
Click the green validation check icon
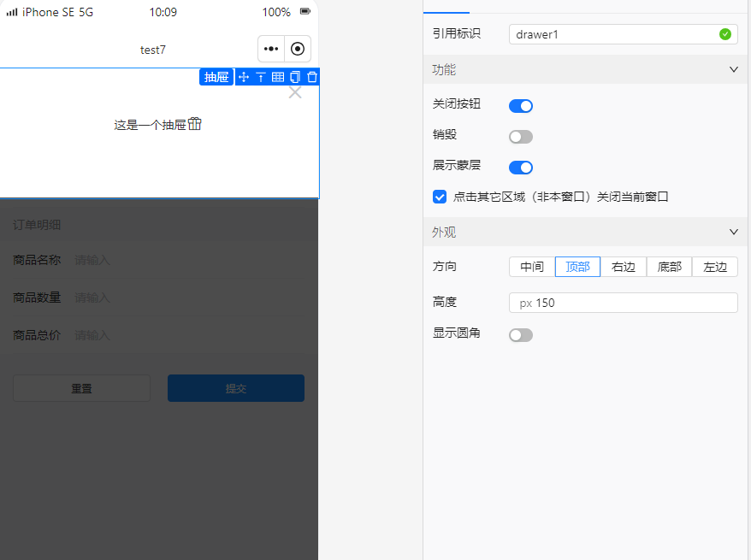(x=725, y=34)
